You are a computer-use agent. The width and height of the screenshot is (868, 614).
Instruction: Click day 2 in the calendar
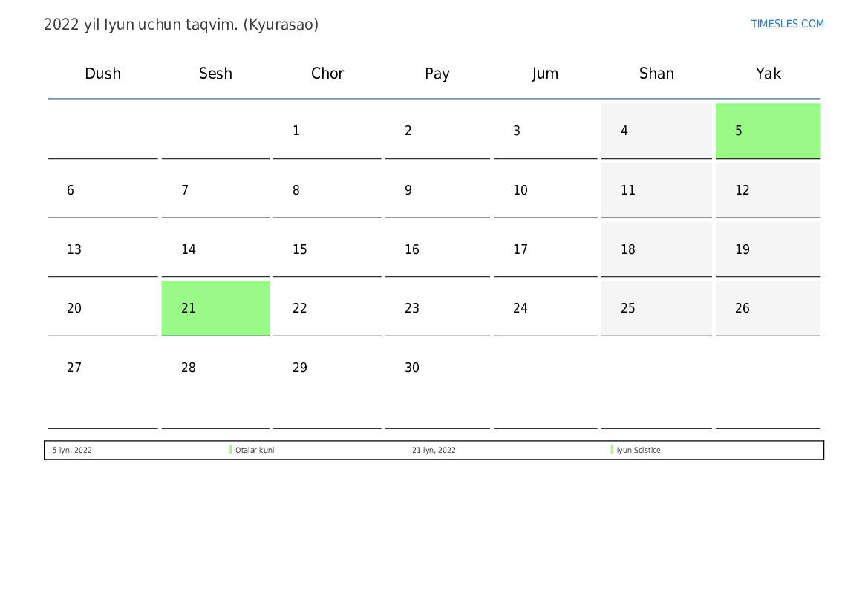[x=437, y=131]
